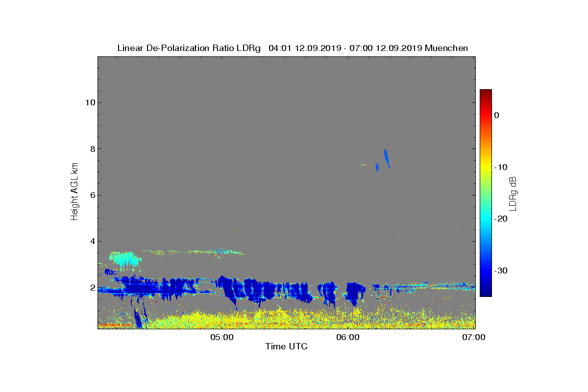Click the height tick label 10

[89, 102]
